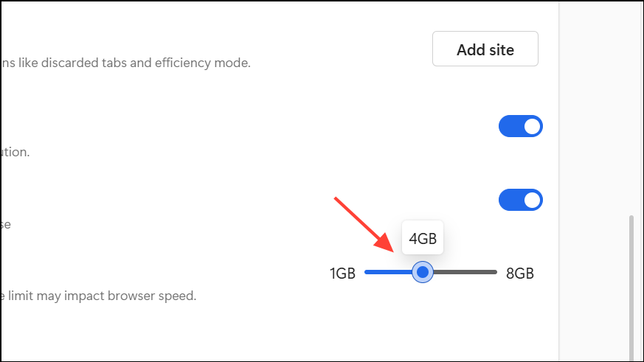
Task: Click the blue filled part of slider track
Action: (387, 273)
